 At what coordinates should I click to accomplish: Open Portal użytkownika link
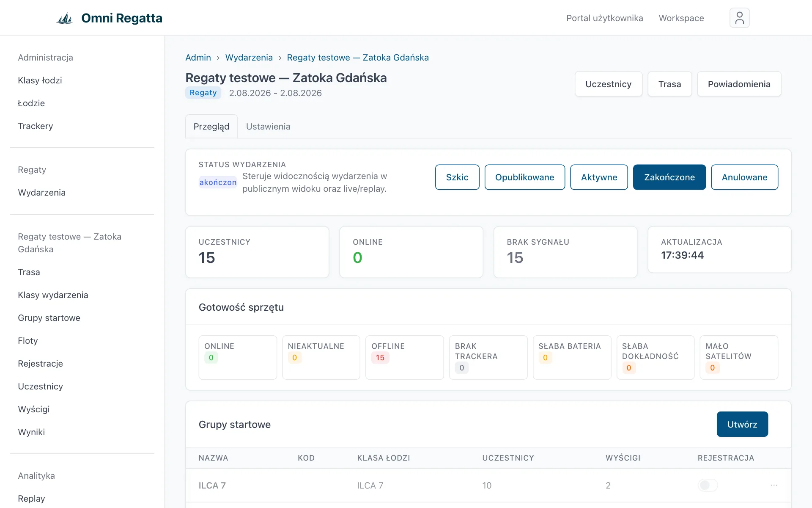click(x=604, y=18)
